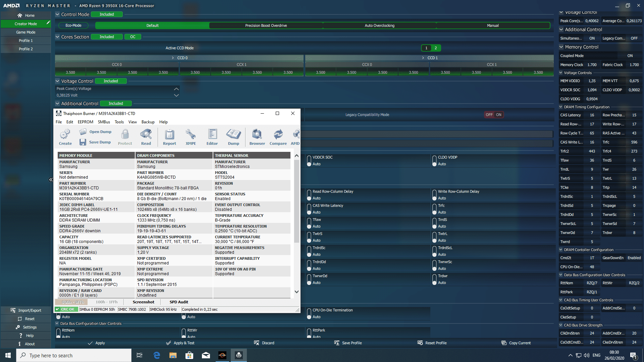Open the About sidebar item
Screen dimensions: 644x362
[26, 344]
